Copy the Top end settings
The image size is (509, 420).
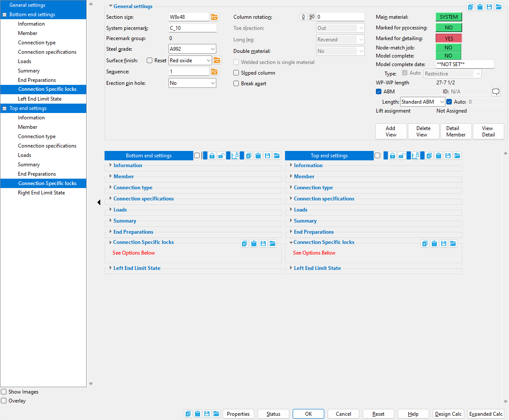coord(429,156)
